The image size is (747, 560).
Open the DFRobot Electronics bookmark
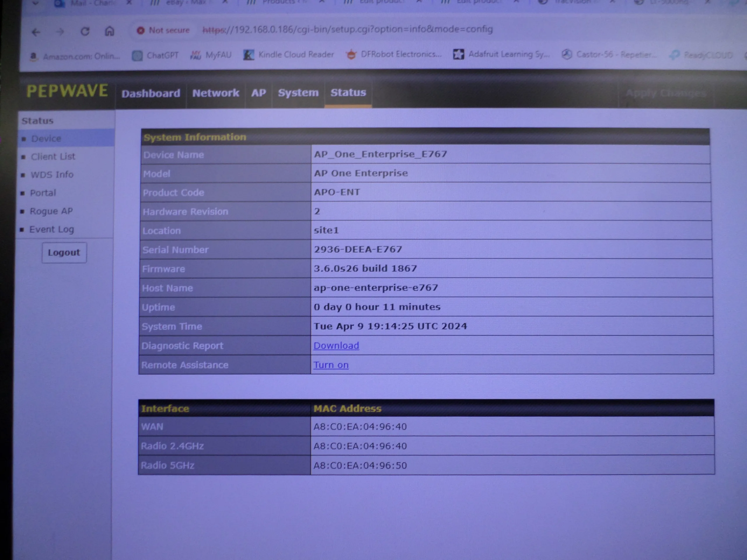(x=394, y=54)
